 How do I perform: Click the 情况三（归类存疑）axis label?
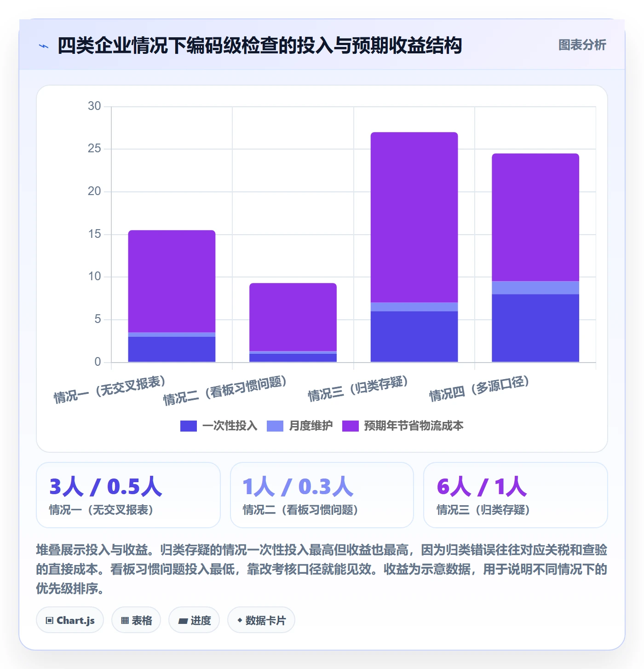(358, 388)
